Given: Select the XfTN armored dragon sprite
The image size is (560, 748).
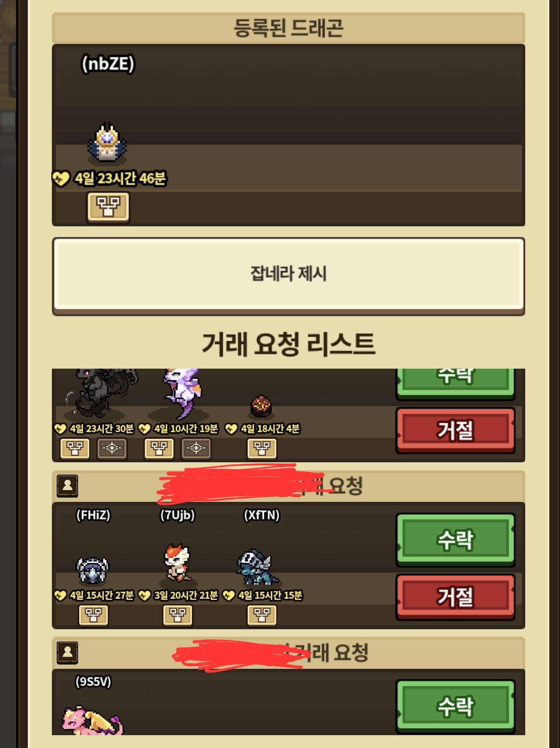Looking at the screenshot, I should (x=258, y=567).
